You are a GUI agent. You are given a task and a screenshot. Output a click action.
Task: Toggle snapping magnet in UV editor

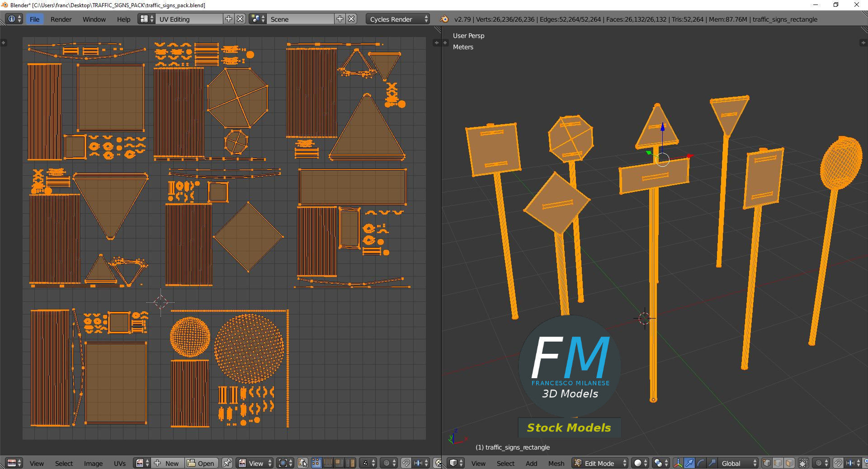tap(406, 463)
